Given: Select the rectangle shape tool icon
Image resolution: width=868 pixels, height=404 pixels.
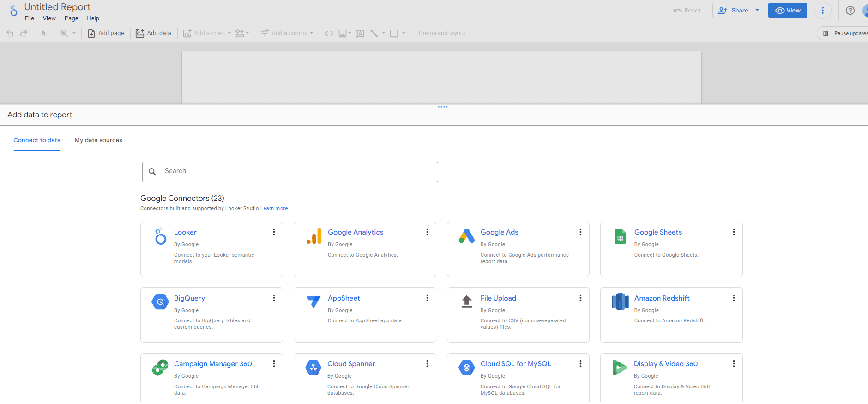Looking at the screenshot, I should (x=394, y=33).
